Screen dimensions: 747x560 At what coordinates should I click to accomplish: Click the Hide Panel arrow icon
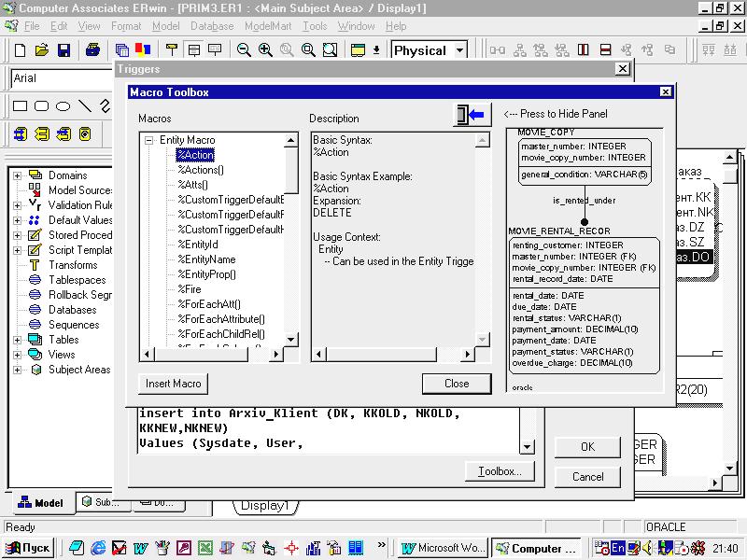click(x=472, y=115)
